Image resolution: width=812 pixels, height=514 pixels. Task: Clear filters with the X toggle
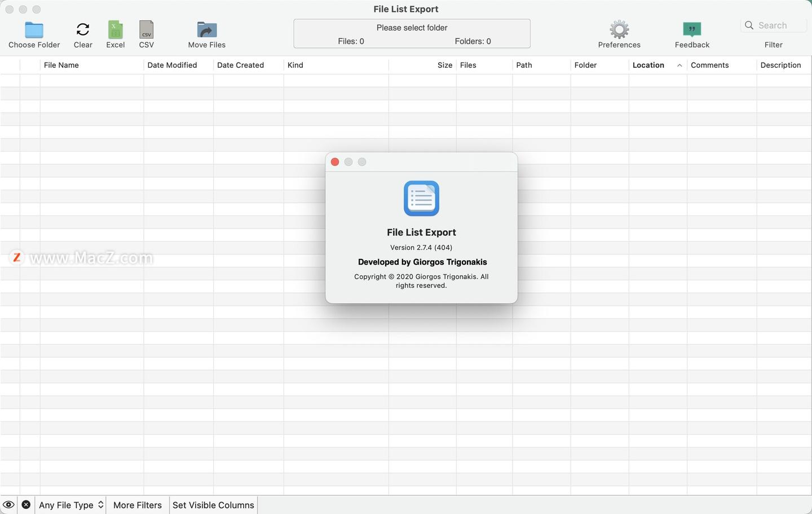point(26,504)
